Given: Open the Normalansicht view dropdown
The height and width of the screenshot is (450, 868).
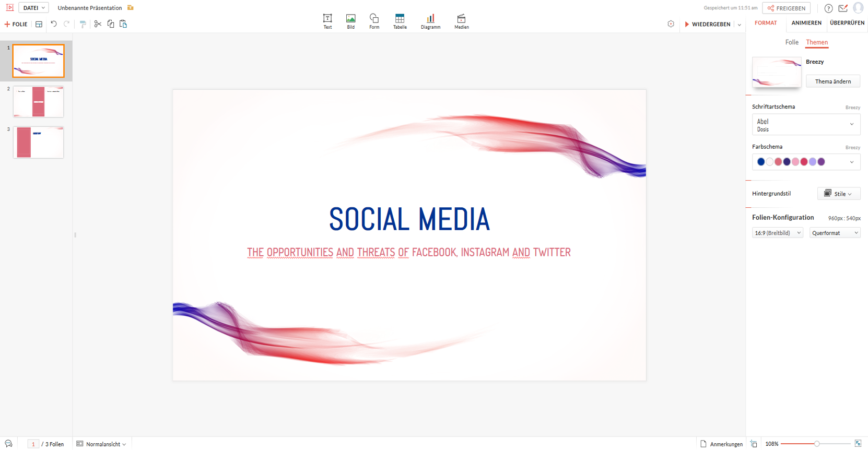Looking at the screenshot, I should 102,444.
